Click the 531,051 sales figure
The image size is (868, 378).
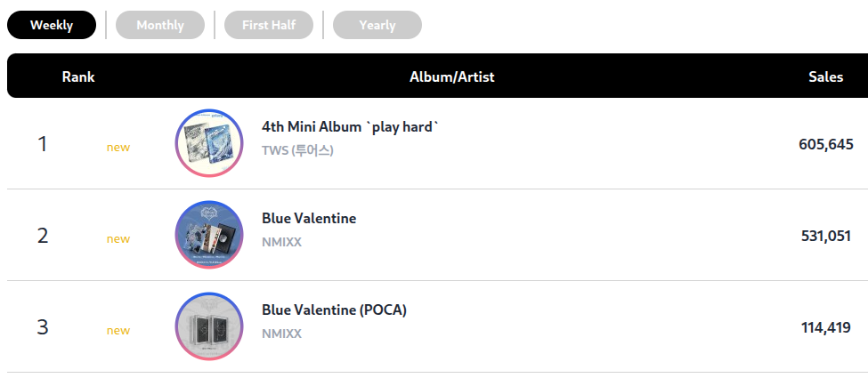(x=826, y=237)
